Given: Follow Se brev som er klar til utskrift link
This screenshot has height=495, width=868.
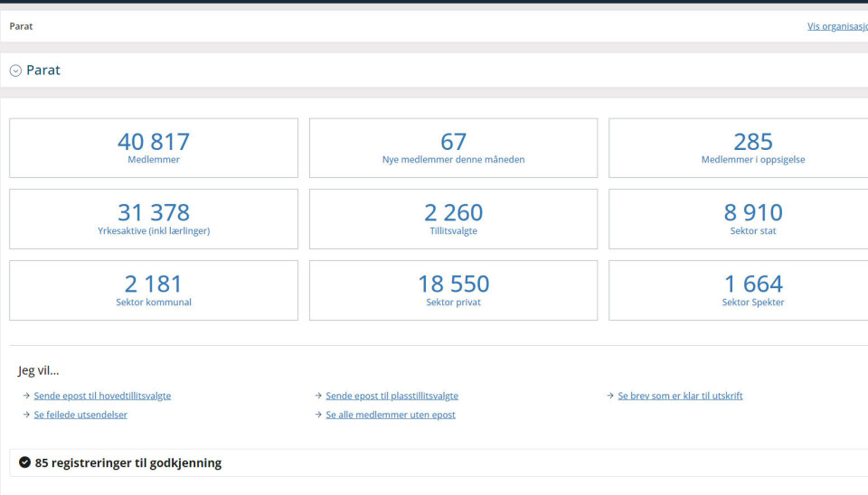Looking at the screenshot, I should tap(680, 396).
